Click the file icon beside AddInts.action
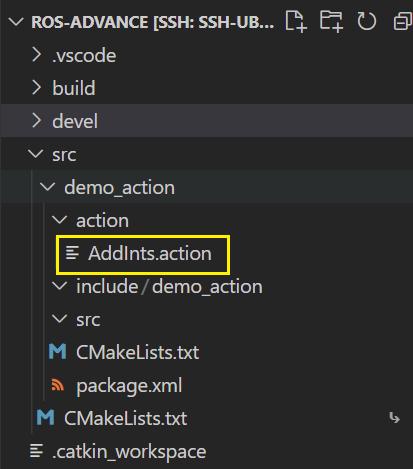The width and height of the screenshot is (413, 469). tap(72, 253)
